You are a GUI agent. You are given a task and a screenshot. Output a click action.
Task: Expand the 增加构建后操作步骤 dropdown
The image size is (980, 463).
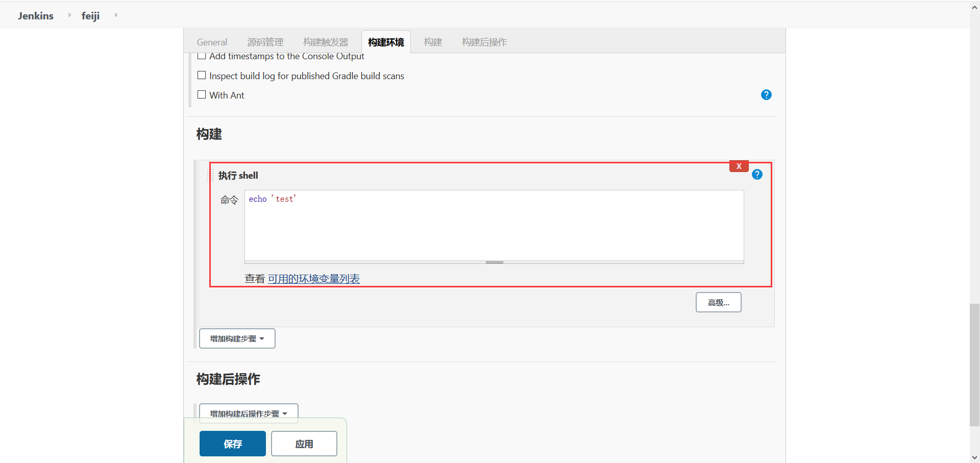(x=249, y=413)
